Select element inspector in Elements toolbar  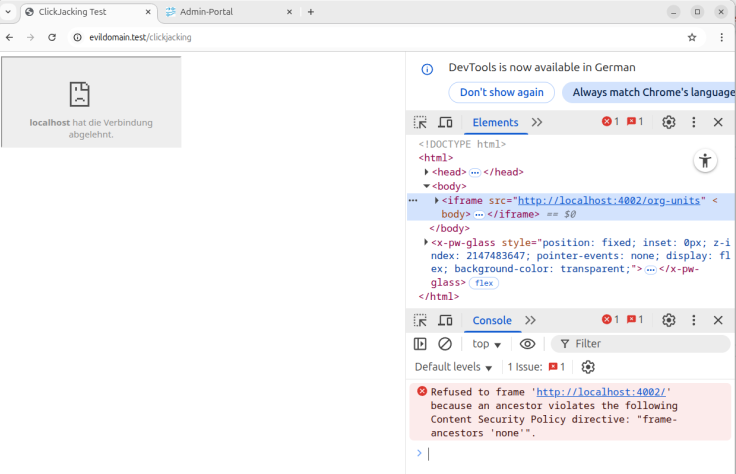[420, 122]
